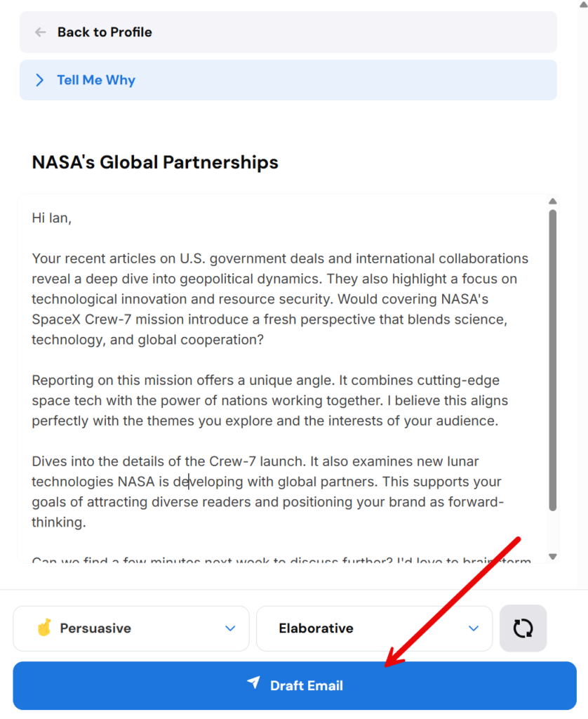Click the NASA's Global Partnerships heading
This screenshot has width=588, height=719.
coord(155,162)
